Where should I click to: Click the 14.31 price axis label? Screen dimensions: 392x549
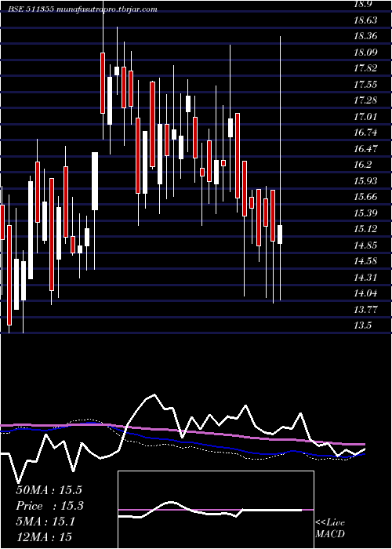click(x=365, y=278)
